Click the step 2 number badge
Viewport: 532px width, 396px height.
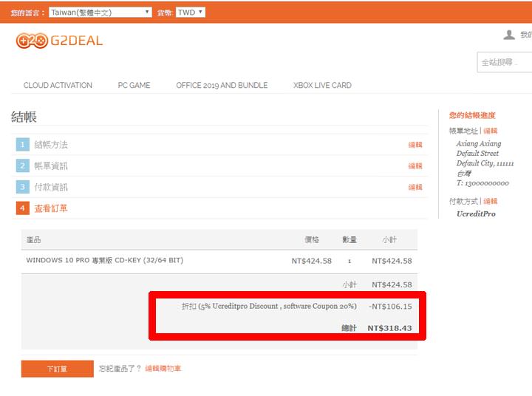pyautogui.click(x=22, y=166)
